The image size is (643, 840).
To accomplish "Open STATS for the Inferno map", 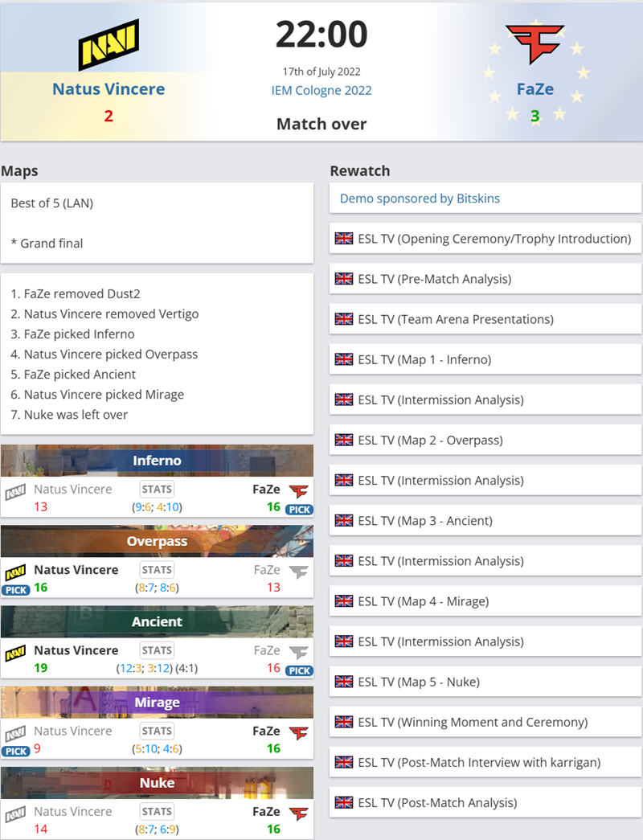I will (x=157, y=489).
